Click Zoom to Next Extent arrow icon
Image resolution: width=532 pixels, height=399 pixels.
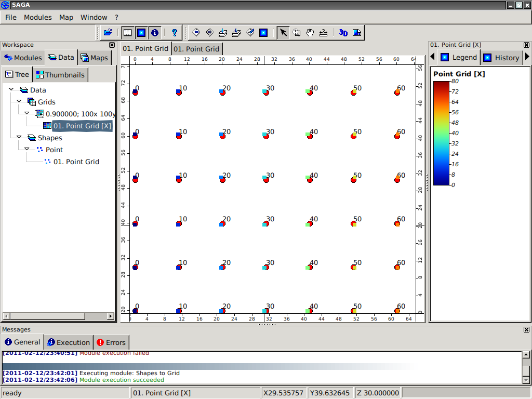point(209,33)
